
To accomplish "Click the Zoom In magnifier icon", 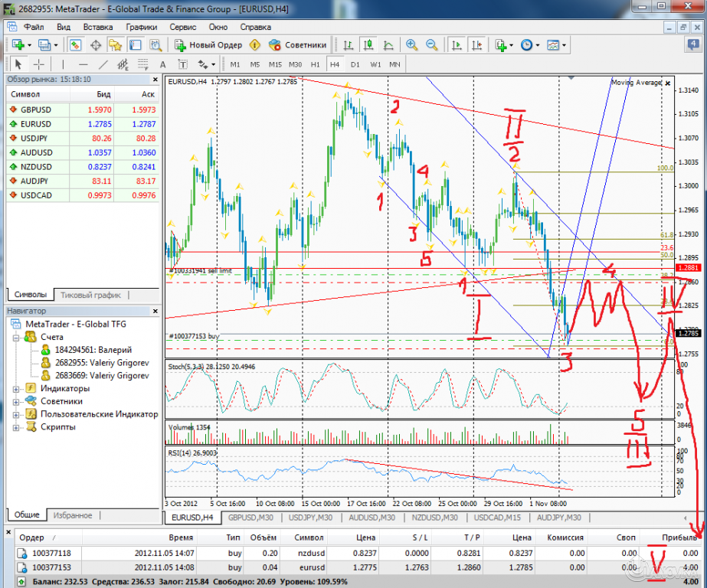I will click(411, 45).
